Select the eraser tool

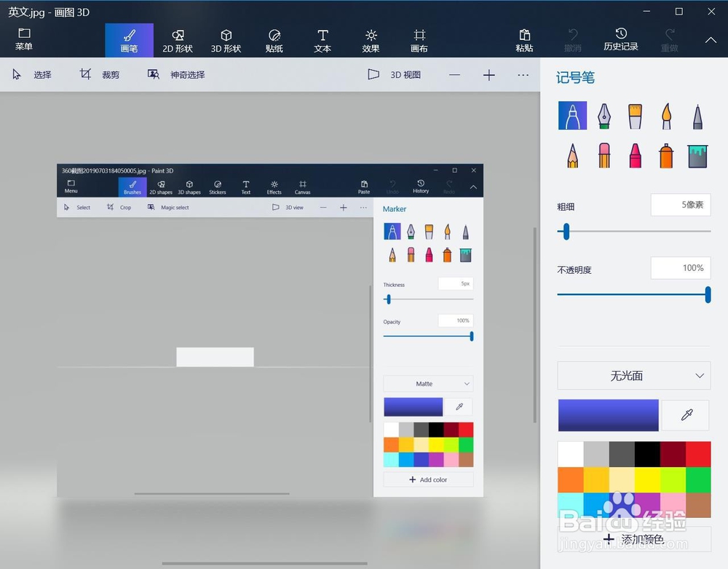604,155
